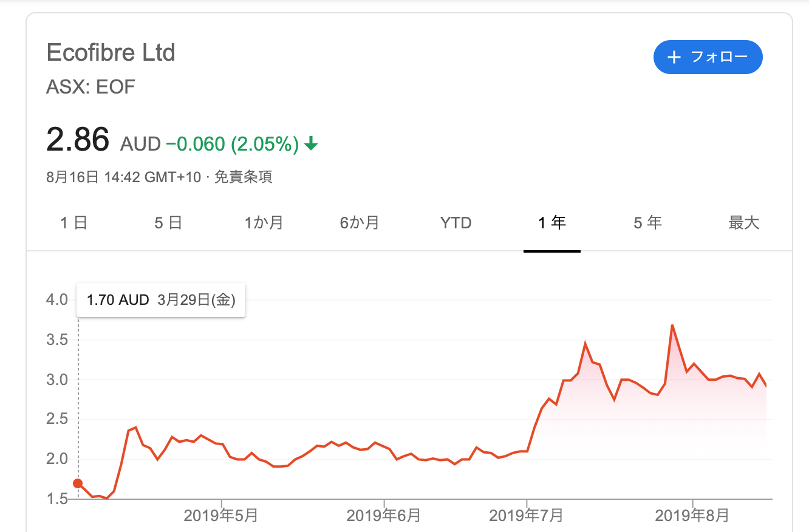Switch to the 5日 range tab
This screenshot has height=532, width=809.
168,223
